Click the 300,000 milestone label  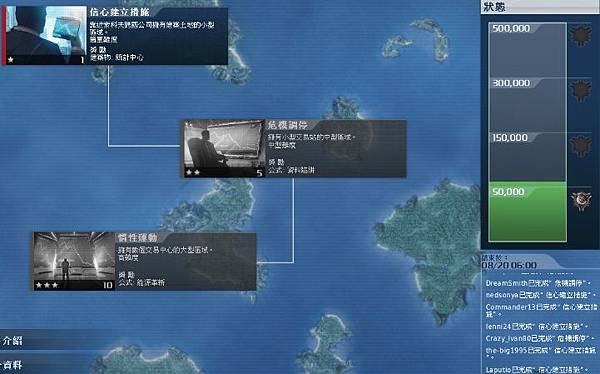tap(511, 83)
